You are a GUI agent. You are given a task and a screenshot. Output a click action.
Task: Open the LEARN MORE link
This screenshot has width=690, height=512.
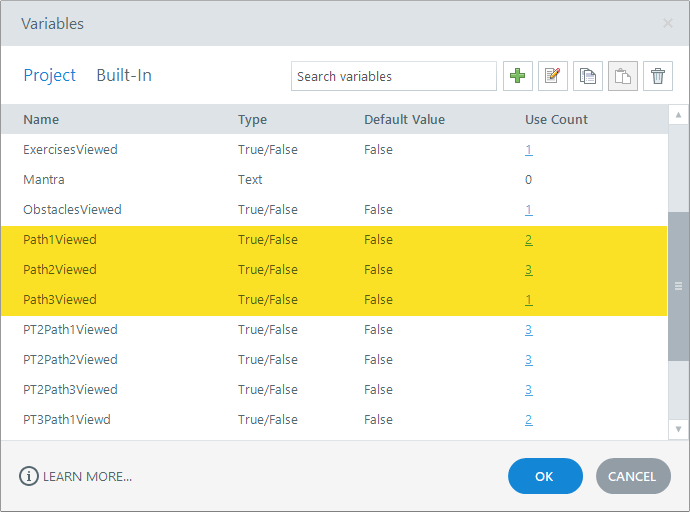point(87,476)
